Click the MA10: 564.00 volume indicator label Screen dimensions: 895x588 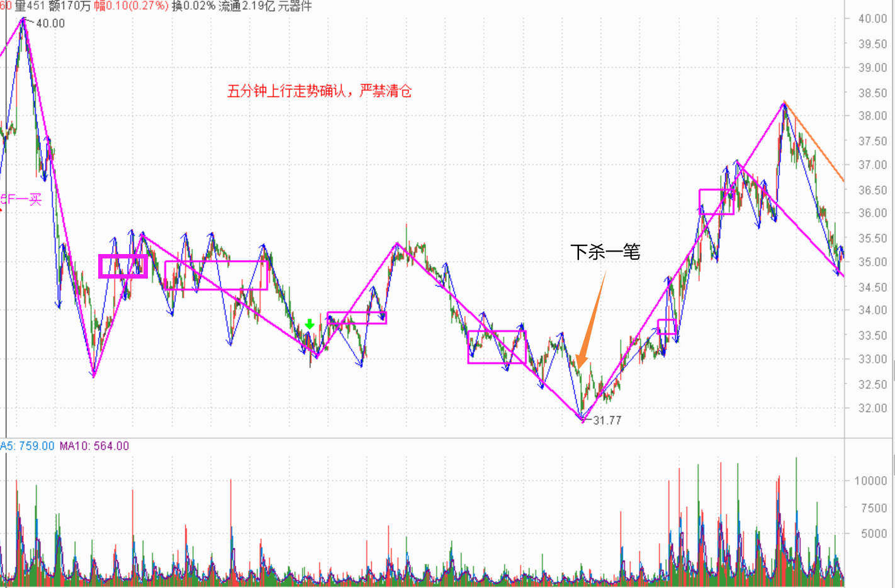(94, 446)
